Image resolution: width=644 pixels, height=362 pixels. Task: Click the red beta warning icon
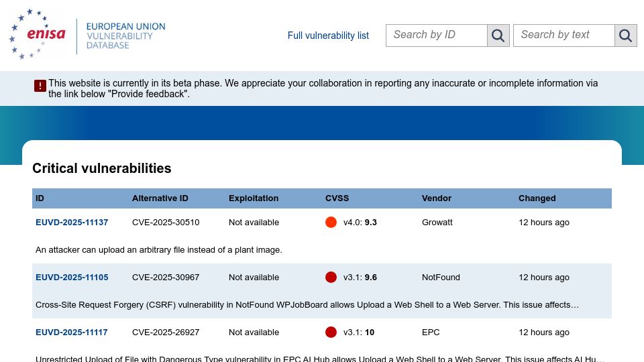click(40, 86)
